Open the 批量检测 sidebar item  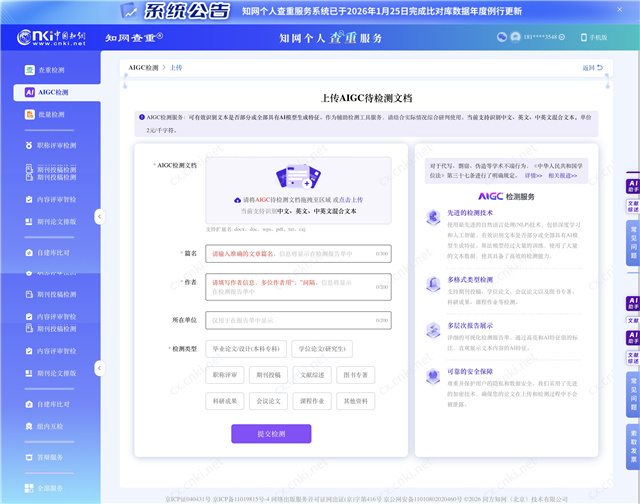50,115
